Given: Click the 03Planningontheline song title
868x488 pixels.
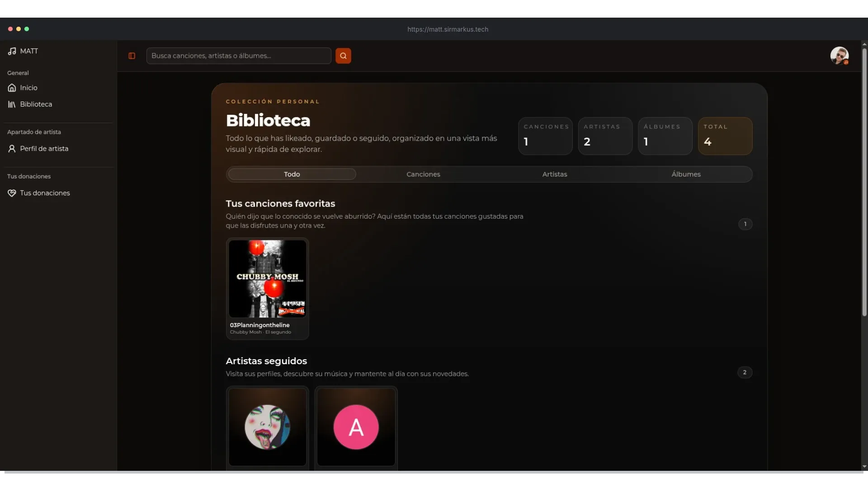Looking at the screenshot, I should pyautogui.click(x=259, y=325).
